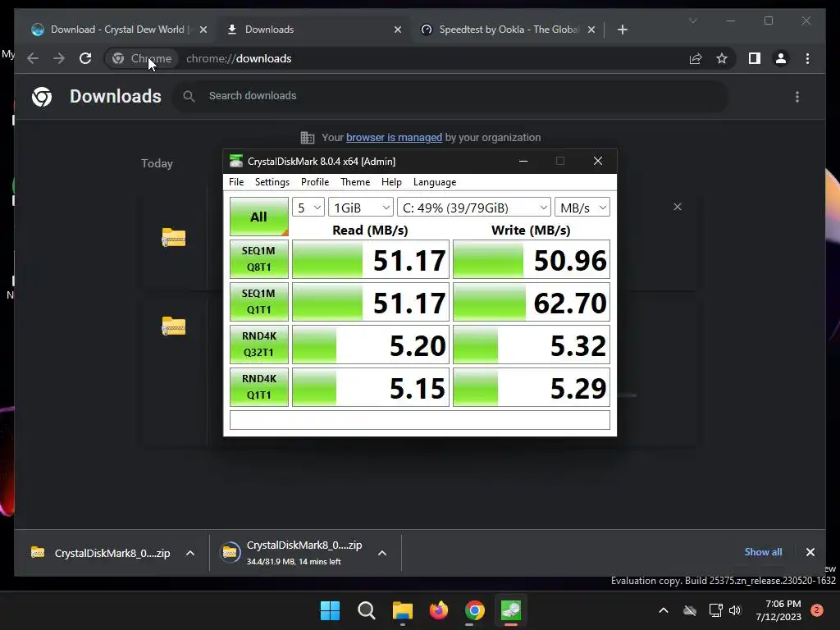Open the network tray icon
The height and width of the screenshot is (630, 840).
coord(715,610)
